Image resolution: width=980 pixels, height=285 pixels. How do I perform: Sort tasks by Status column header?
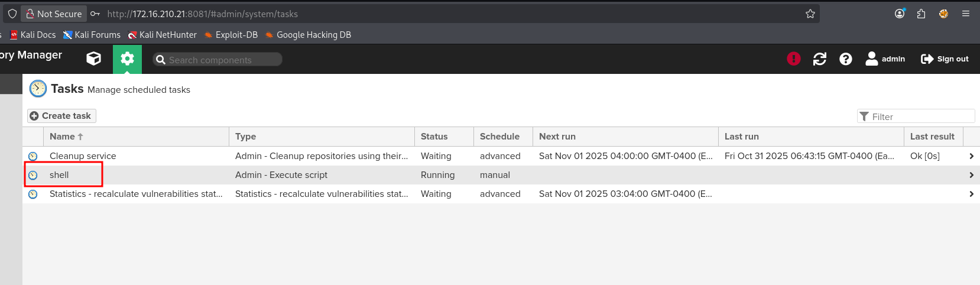point(434,137)
